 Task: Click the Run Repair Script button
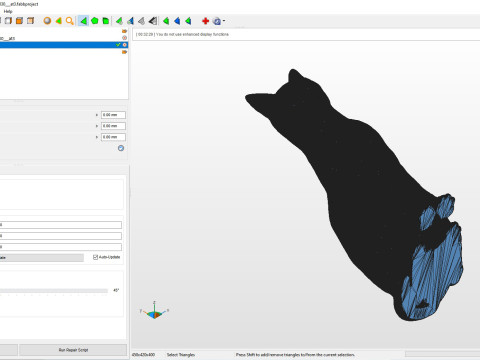coord(73,350)
